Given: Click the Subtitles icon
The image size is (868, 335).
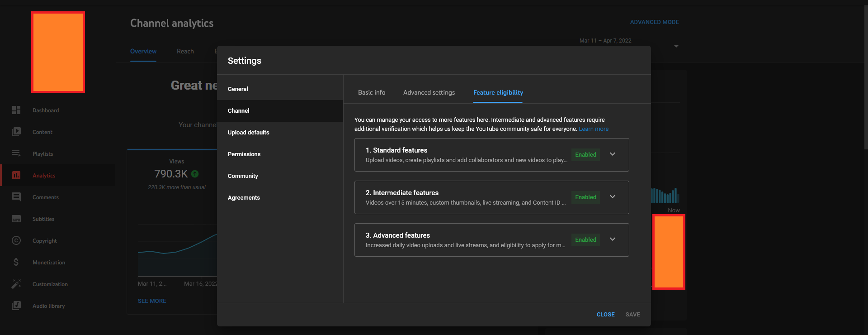Looking at the screenshot, I should (16, 219).
